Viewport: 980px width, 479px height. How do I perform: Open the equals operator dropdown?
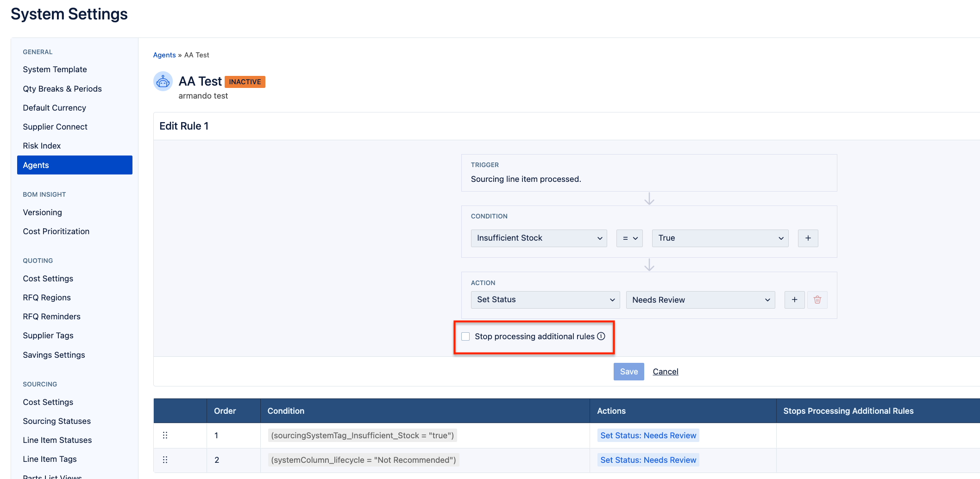(x=629, y=238)
